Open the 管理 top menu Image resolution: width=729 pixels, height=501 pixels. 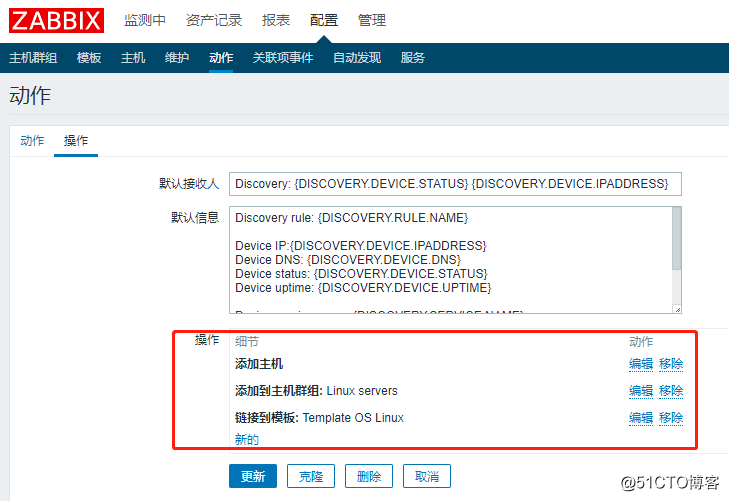point(372,20)
